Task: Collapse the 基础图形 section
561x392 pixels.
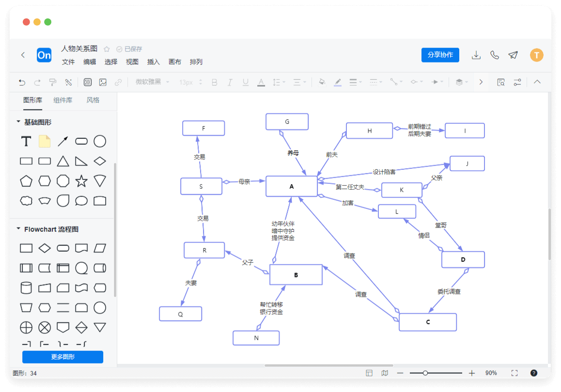Action: pos(18,122)
